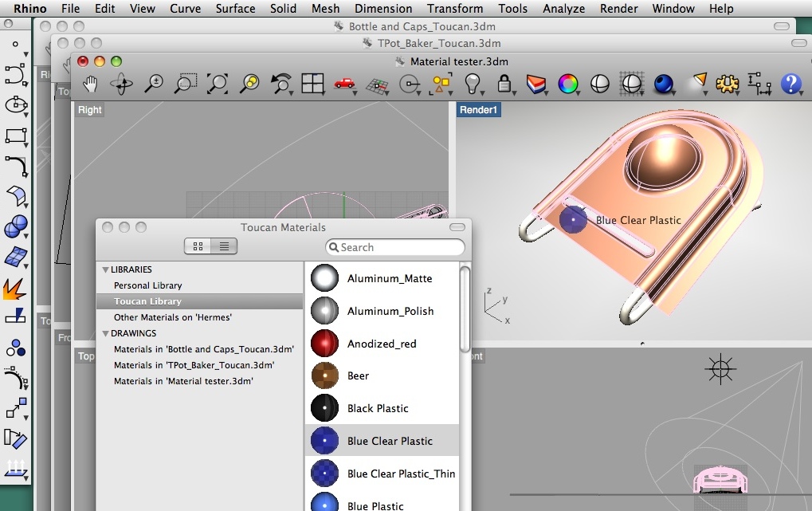The image size is (812, 511).
Task: Open options via the gear icon
Action: 725,83
